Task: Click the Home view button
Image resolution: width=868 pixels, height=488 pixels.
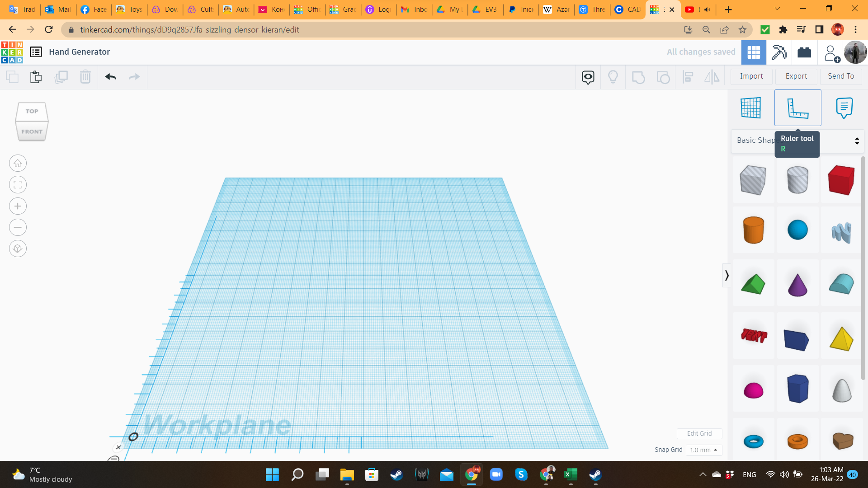Action: pyautogui.click(x=18, y=164)
